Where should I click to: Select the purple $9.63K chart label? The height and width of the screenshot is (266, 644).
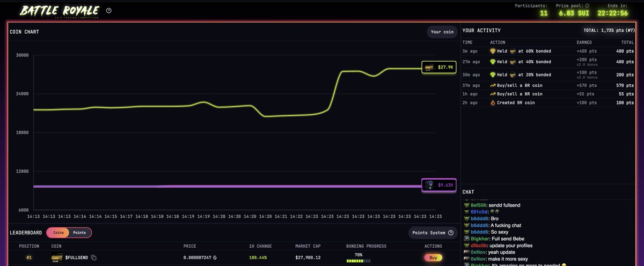439,185
